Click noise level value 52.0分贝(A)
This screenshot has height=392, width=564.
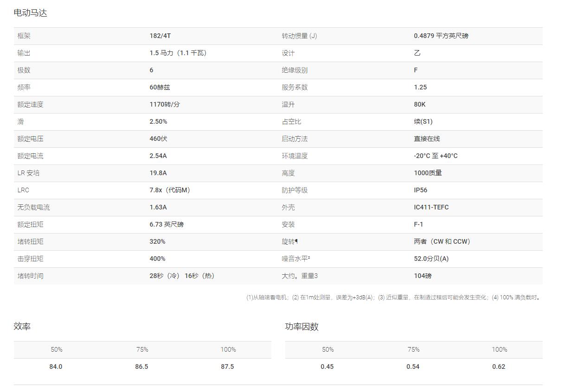pyautogui.click(x=431, y=259)
